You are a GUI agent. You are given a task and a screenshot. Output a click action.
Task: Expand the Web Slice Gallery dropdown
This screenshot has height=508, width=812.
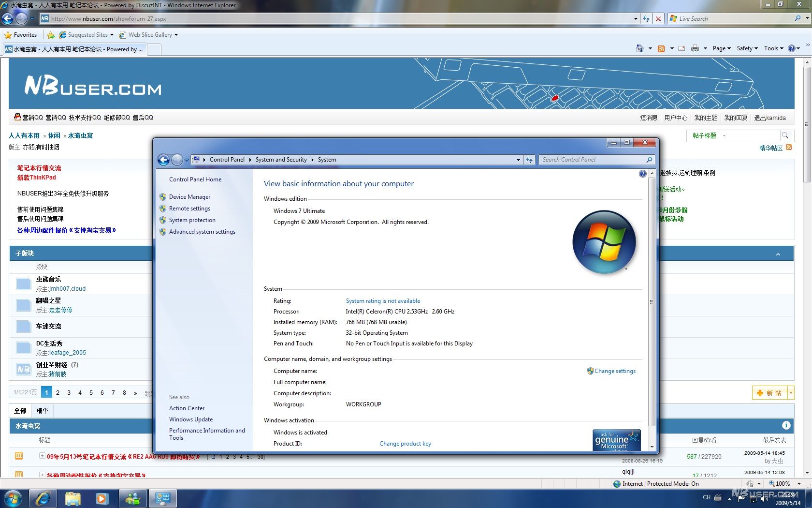176,35
